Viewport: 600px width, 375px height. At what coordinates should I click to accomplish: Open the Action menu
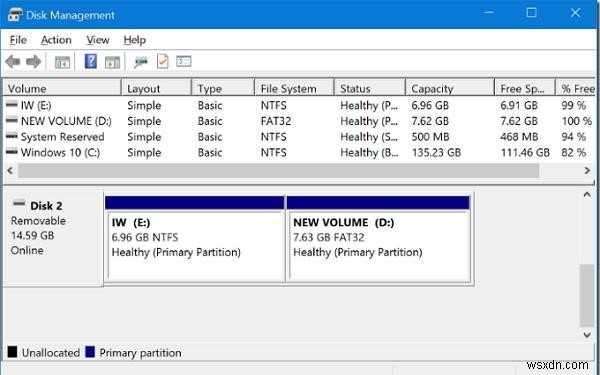(x=56, y=40)
